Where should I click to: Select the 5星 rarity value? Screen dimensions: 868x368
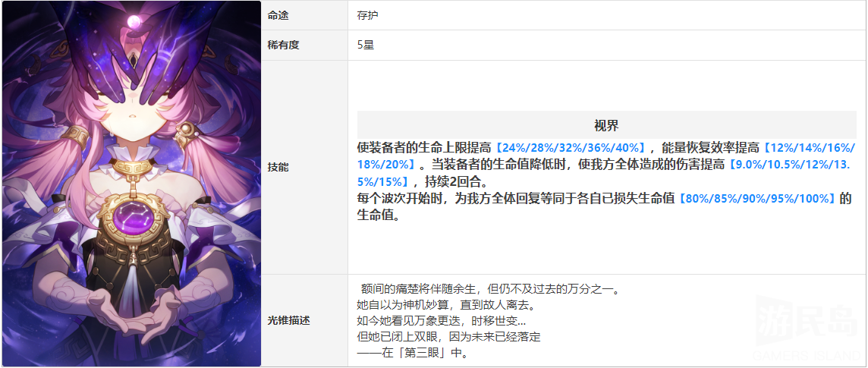[366, 46]
